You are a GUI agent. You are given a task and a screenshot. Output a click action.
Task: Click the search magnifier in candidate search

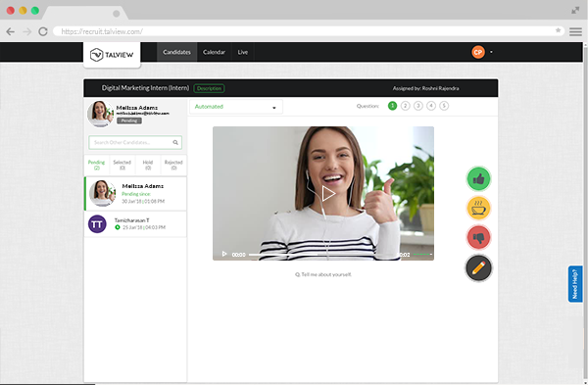175,142
